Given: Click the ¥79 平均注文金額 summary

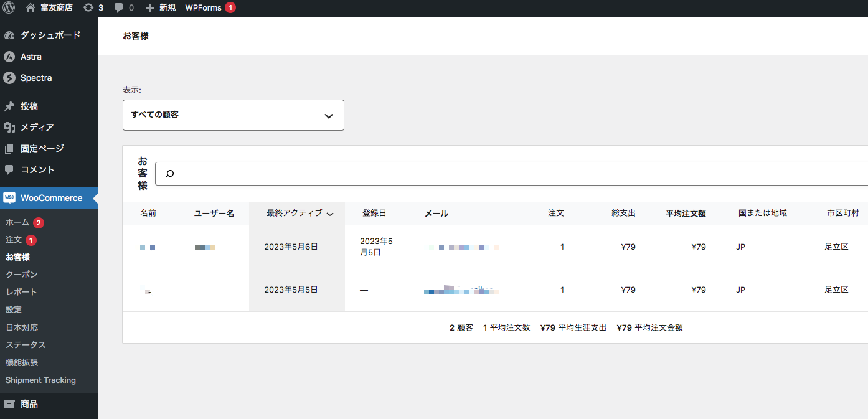Looking at the screenshot, I should tap(650, 327).
